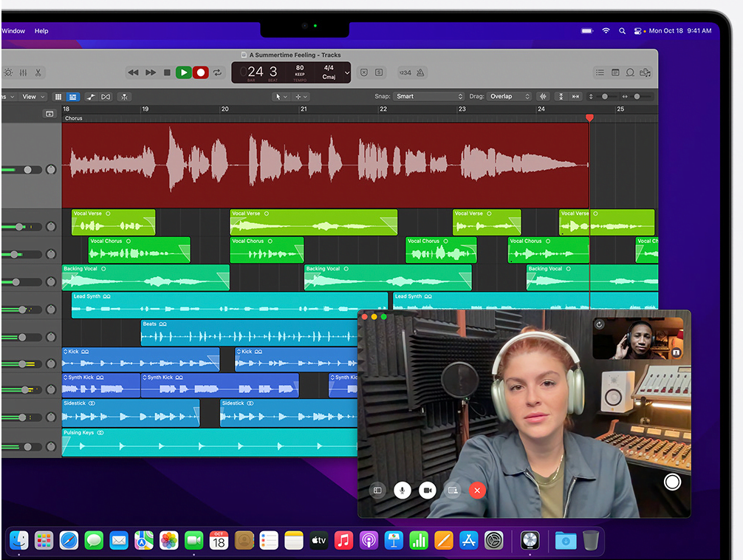
Task: Toggle the FaceTime sidebar button
Action: click(x=377, y=491)
